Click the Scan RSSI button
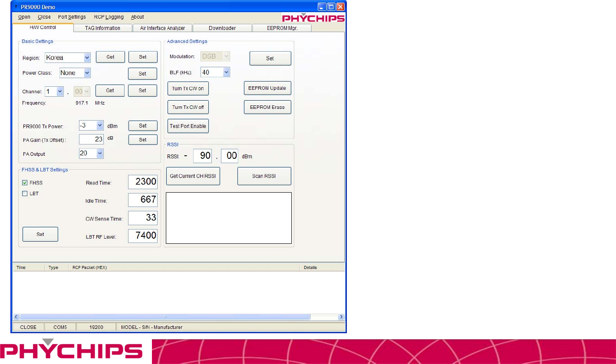Viewport: 616px width, 364px height. tap(264, 176)
